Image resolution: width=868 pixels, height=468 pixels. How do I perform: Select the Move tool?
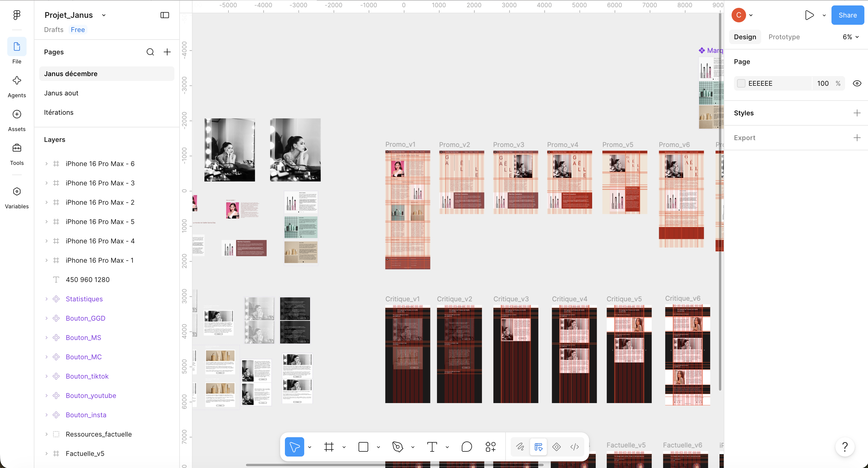click(295, 447)
